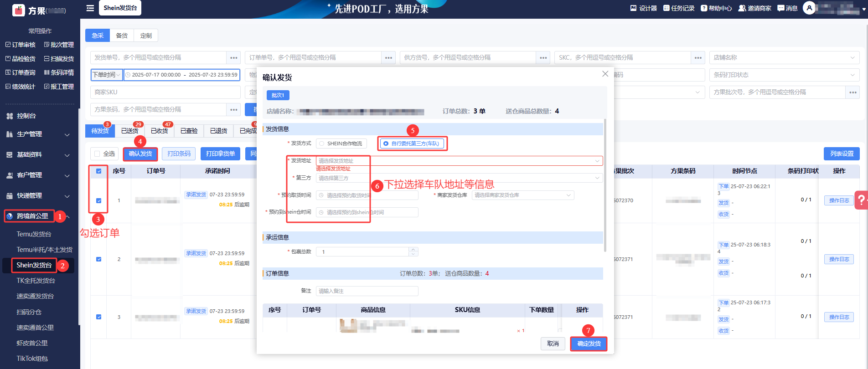868x369 pixels.
Task: Open the 绩效统计 shortcut
Action: coord(20,87)
